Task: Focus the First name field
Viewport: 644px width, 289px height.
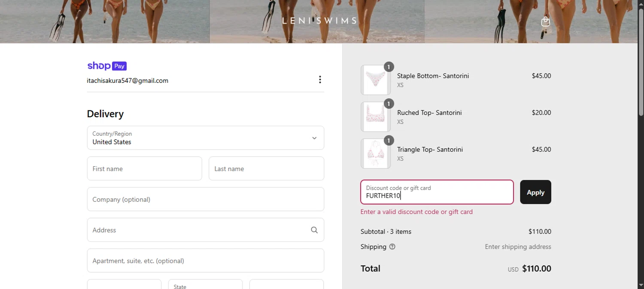Action: 144,168
